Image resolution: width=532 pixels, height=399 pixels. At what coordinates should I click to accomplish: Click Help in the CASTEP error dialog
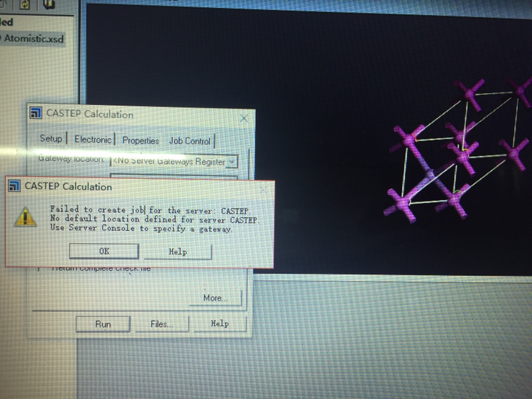point(178,252)
